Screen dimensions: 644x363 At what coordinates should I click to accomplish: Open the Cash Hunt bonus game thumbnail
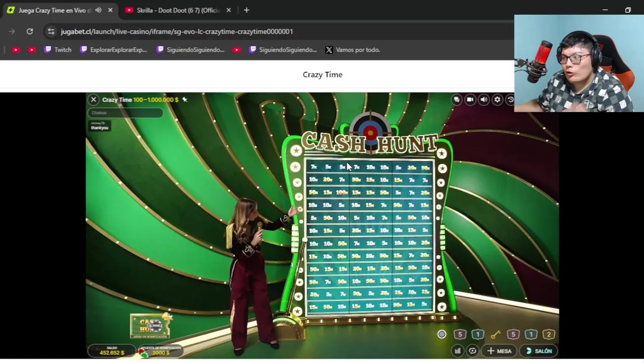(150, 326)
